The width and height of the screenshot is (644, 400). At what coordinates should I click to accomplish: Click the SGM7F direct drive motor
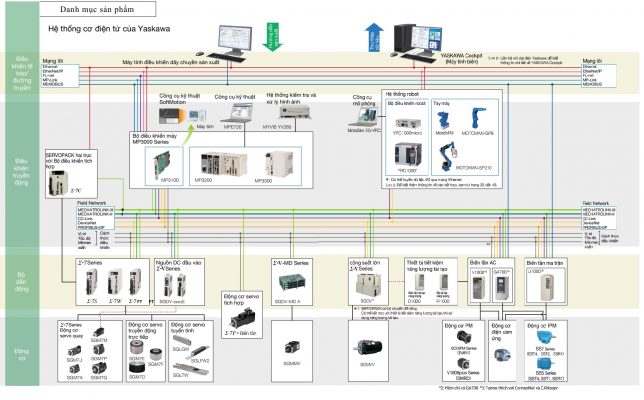tap(156, 354)
